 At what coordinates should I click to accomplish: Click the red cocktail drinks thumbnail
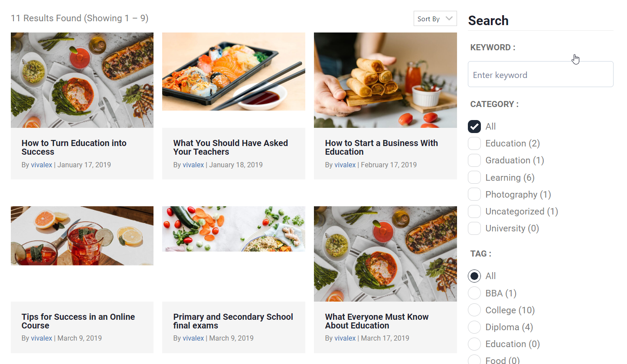click(82, 236)
